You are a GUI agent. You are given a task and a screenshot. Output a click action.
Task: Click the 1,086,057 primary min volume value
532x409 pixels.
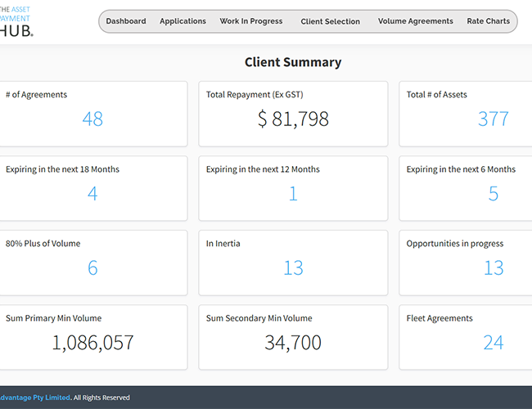92,343
